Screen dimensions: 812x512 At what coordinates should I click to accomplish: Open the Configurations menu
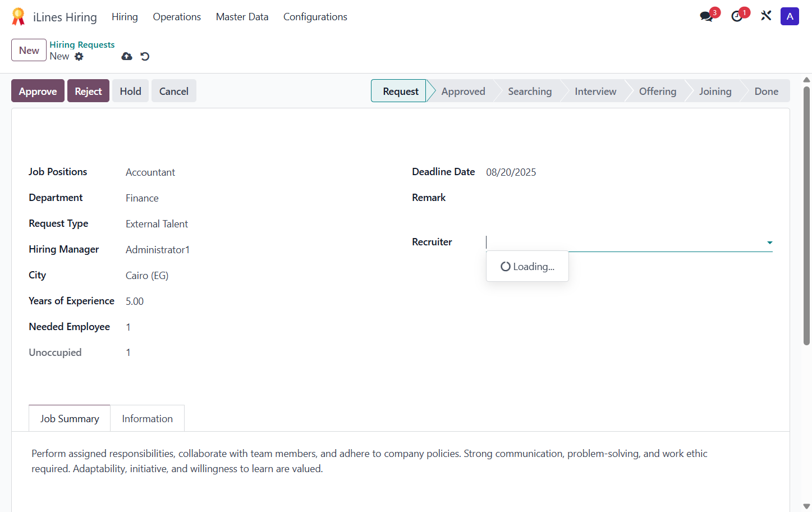point(315,17)
